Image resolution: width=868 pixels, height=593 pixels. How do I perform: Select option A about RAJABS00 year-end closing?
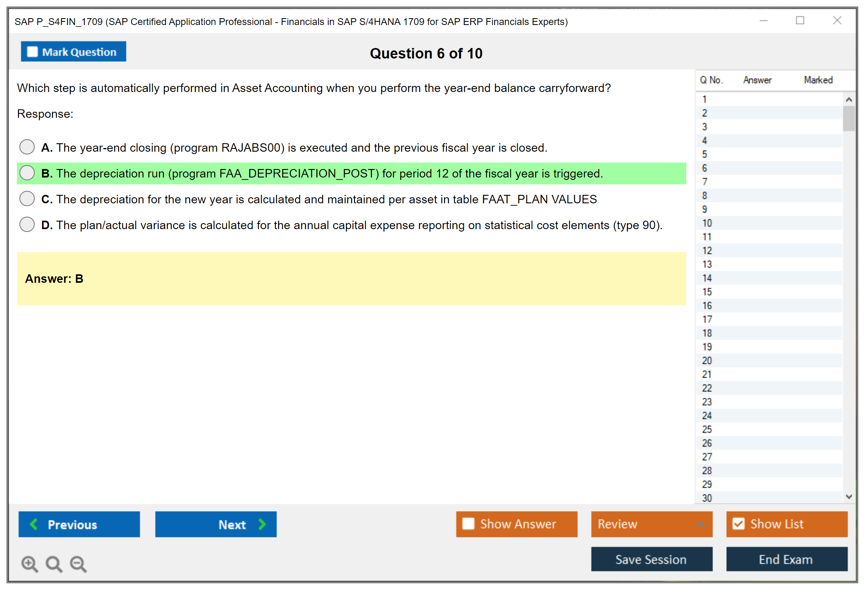pos(27,147)
